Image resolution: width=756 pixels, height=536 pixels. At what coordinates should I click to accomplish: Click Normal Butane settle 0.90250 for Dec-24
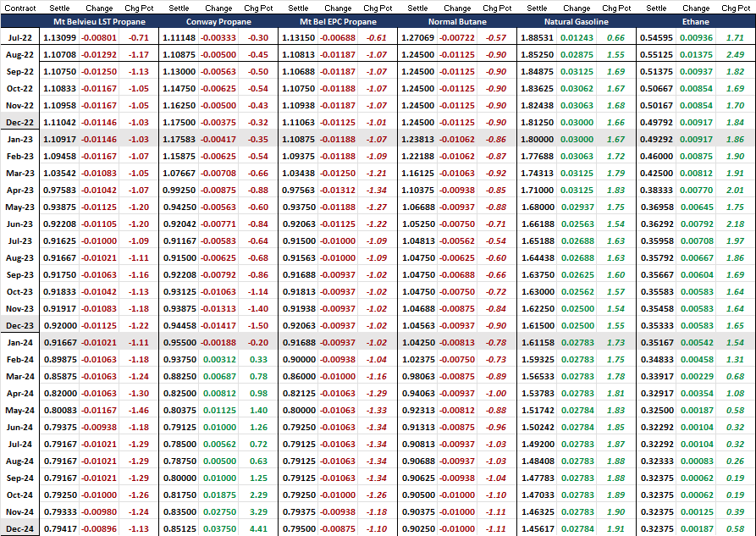point(417,528)
